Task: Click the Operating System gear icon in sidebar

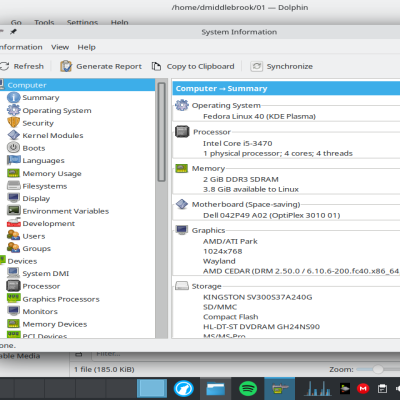Action: click(14, 110)
